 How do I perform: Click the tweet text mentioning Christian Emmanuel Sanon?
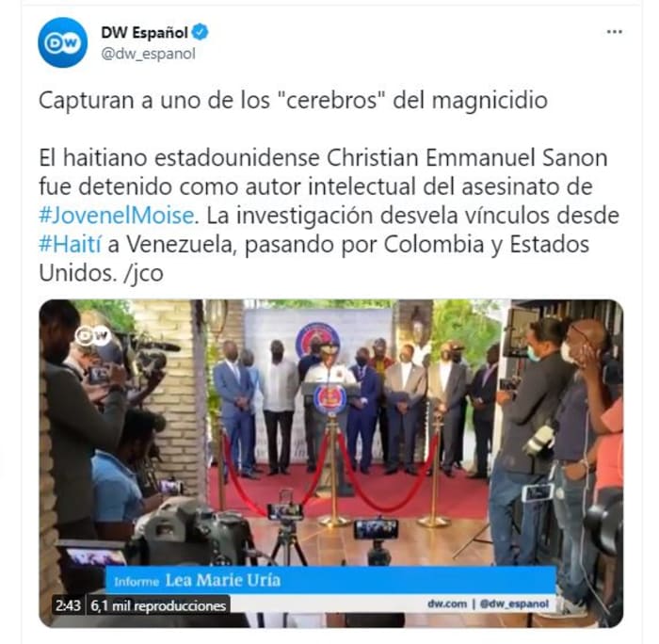tap(329, 216)
